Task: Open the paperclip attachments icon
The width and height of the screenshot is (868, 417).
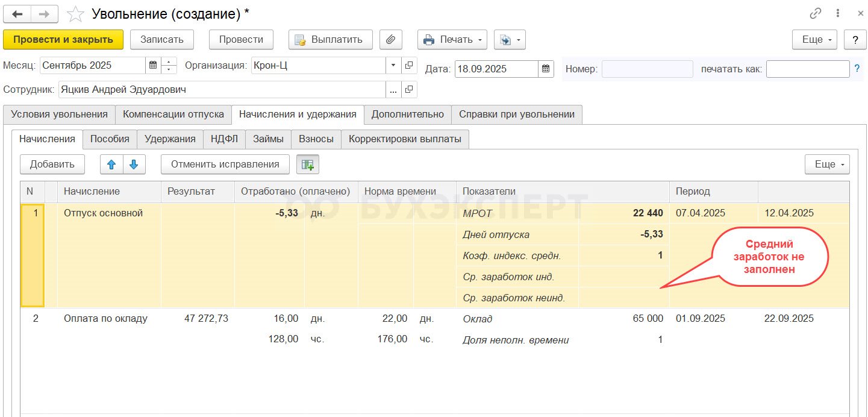Action: pyautogui.click(x=391, y=40)
